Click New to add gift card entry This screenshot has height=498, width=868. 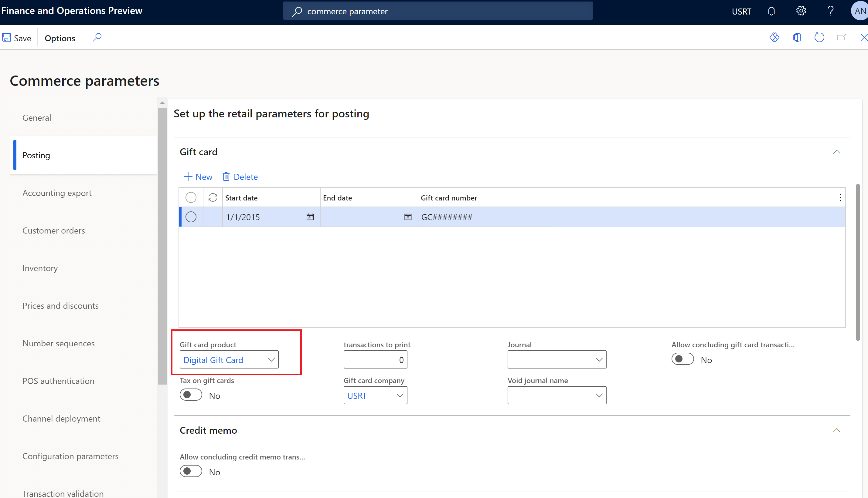pos(199,176)
